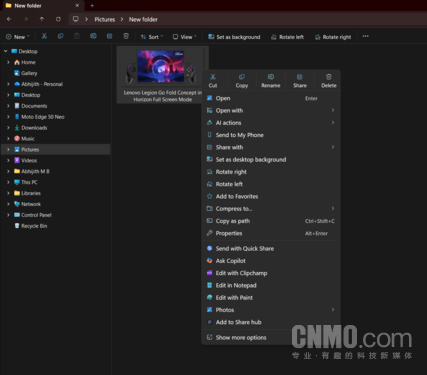Click the toolbar Share icon
This screenshot has width=427, height=375.
tap(109, 36)
